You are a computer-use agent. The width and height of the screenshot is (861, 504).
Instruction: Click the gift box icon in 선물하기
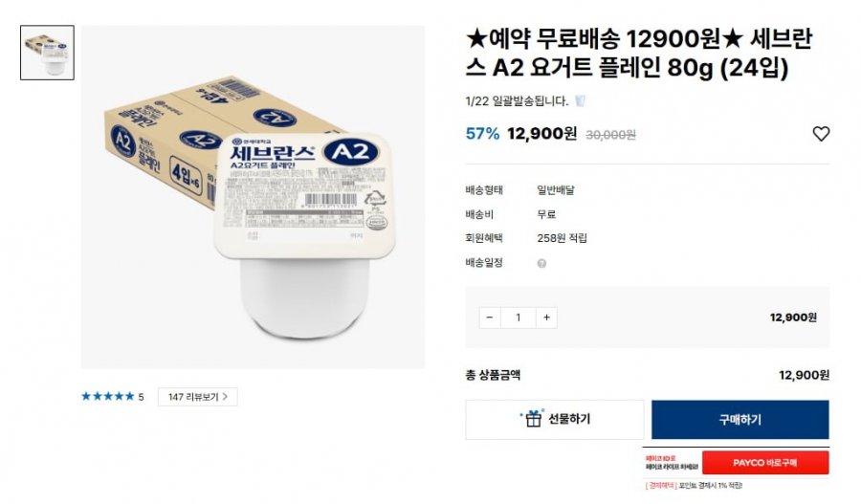pyautogui.click(x=533, y=418)
